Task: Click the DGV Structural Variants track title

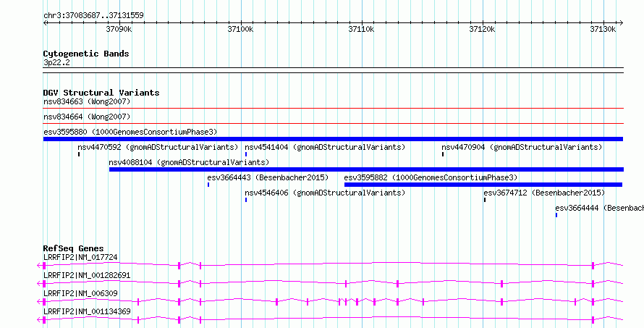Action: coord(101,93)
